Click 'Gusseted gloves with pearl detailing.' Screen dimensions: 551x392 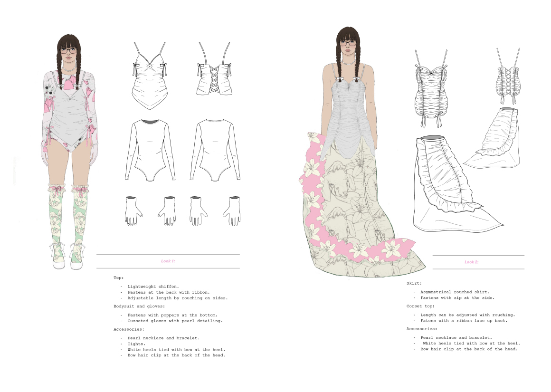point(175,321)
